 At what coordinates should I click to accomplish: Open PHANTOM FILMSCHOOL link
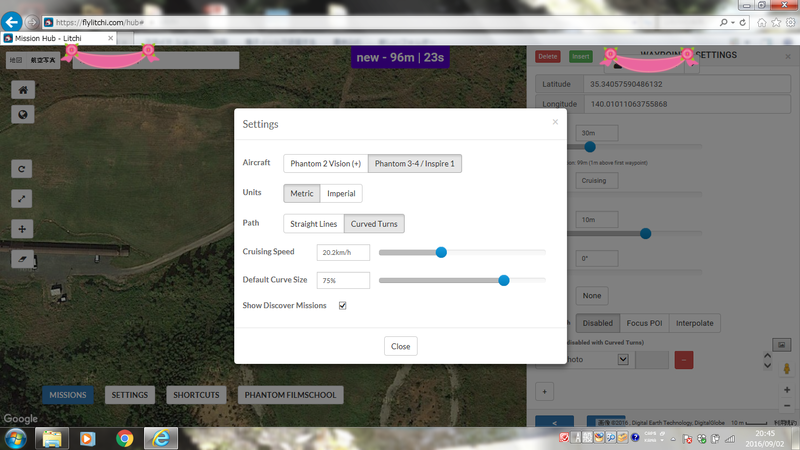pos(290,395)
